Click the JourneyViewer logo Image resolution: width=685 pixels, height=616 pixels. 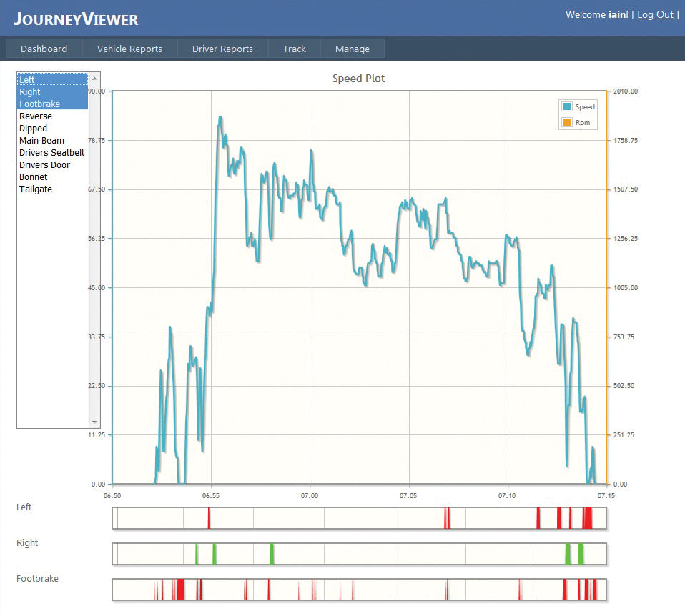pyautogui.click(x=76, y=19)
